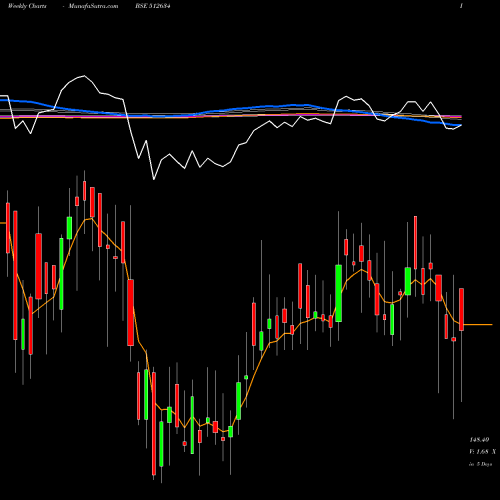This screenshot has width=500, height=500.
Task: Click the '148.49' price value
Action: coord(479,440)
